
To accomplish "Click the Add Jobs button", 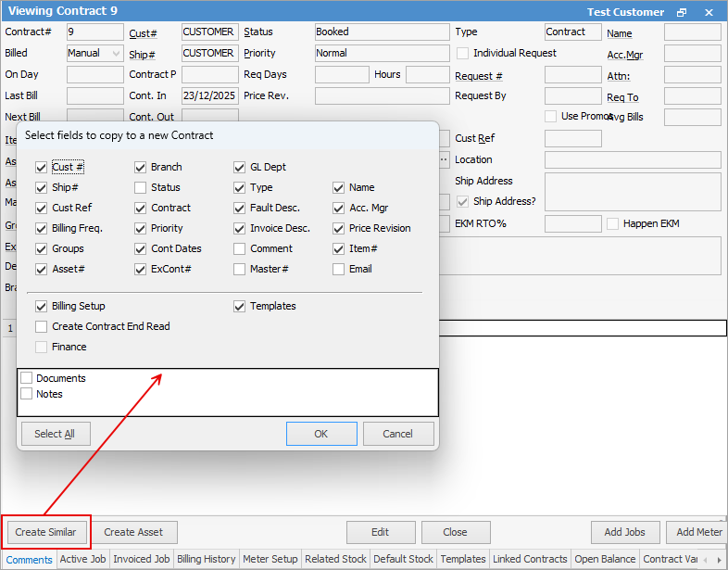I will 625,532.
